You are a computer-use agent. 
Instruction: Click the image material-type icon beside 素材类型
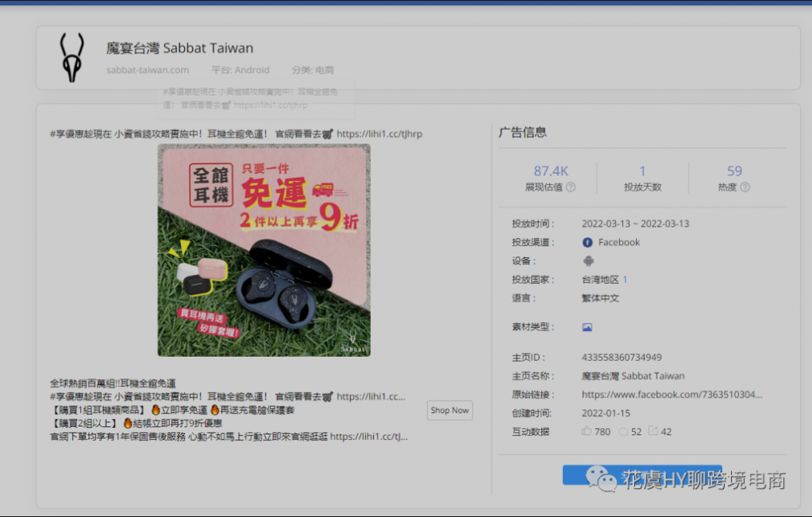click(x=587, y=326)
